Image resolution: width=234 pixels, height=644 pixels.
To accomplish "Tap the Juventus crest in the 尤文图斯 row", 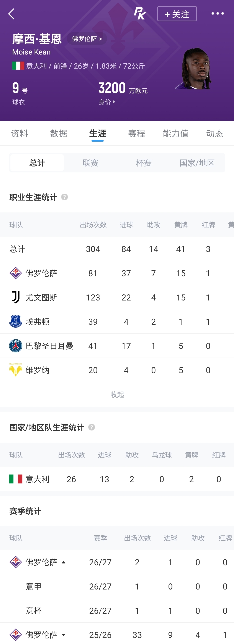I will (x=16, y=297).
